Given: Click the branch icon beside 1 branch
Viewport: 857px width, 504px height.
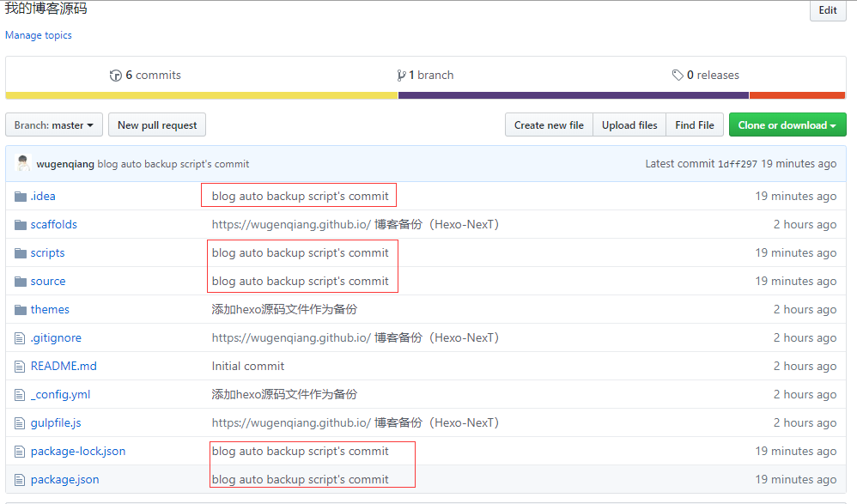Looking at the screenshot, I should pos(401,76).
